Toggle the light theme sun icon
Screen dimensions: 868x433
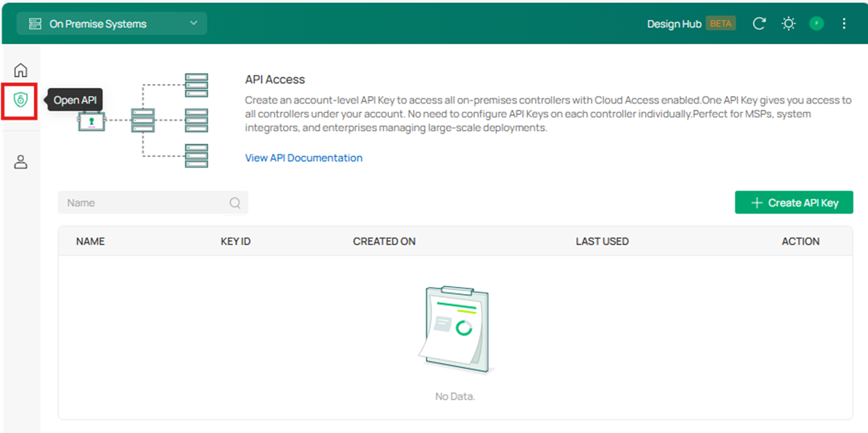(x=788, y=23)
